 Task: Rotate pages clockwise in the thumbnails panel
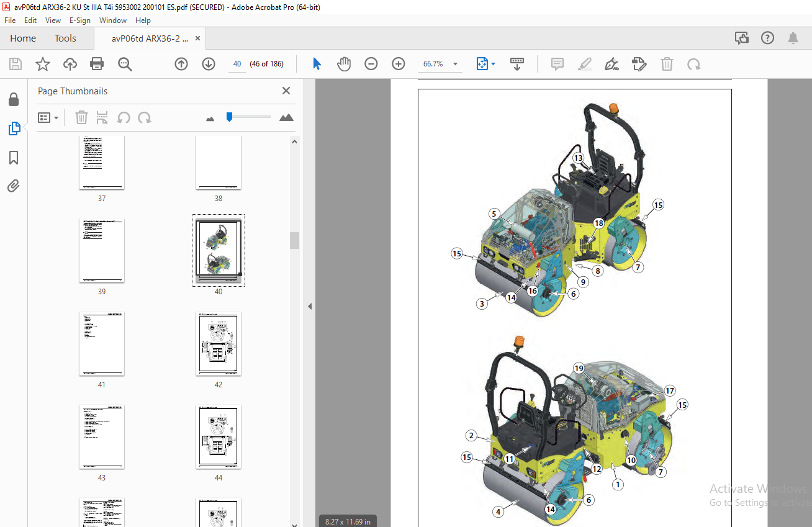[145, 117]
